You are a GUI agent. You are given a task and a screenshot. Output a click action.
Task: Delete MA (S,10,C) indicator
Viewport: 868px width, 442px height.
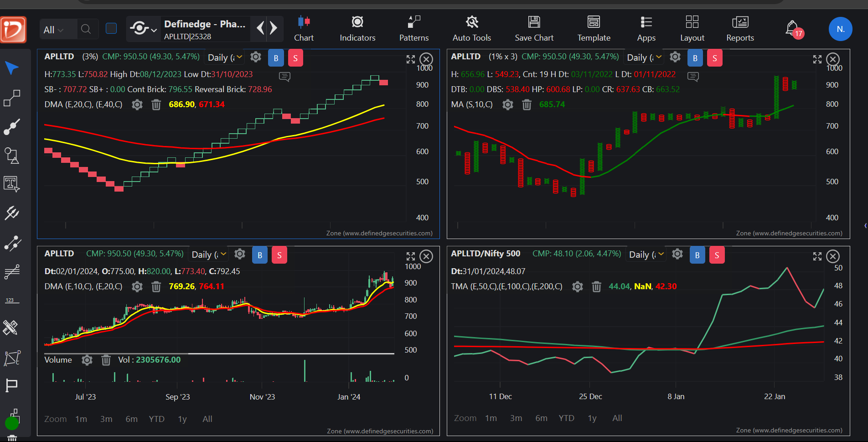527,105
